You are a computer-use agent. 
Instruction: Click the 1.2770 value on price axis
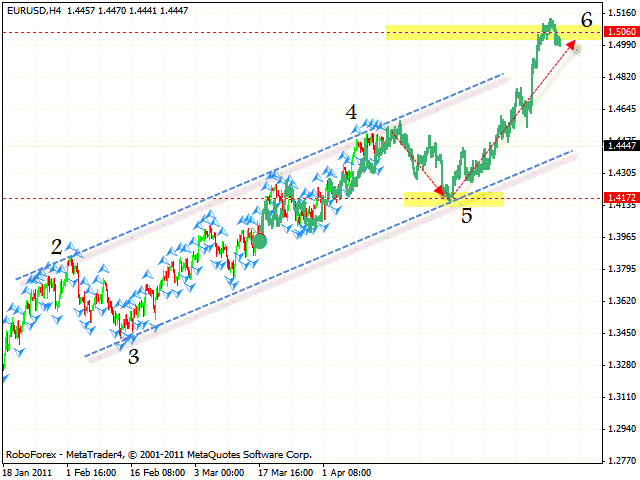621,461
